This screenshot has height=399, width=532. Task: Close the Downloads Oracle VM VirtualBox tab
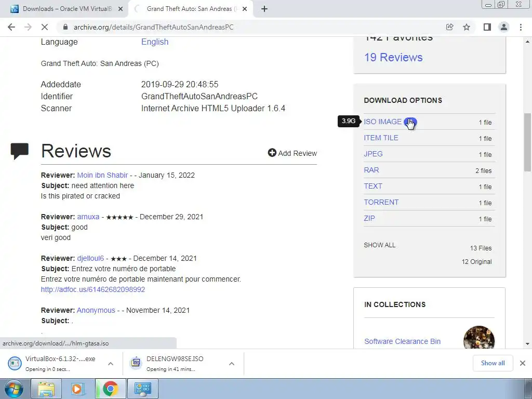point(121,9)
